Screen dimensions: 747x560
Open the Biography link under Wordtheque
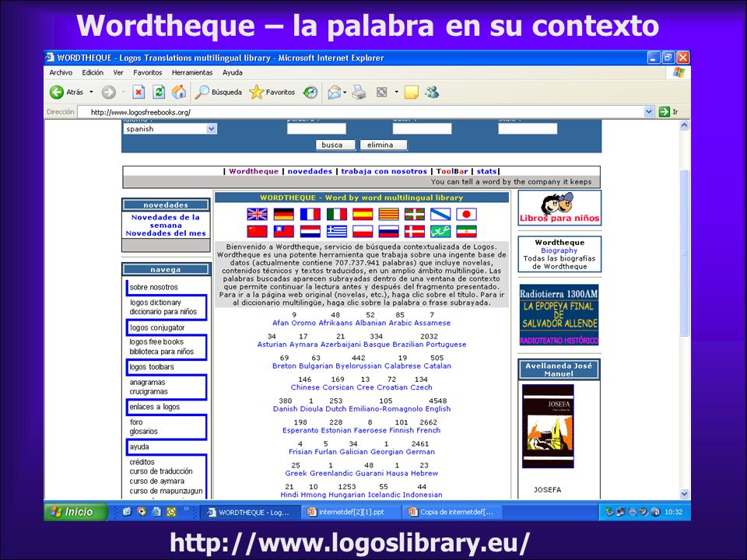[x=559, y=250]
